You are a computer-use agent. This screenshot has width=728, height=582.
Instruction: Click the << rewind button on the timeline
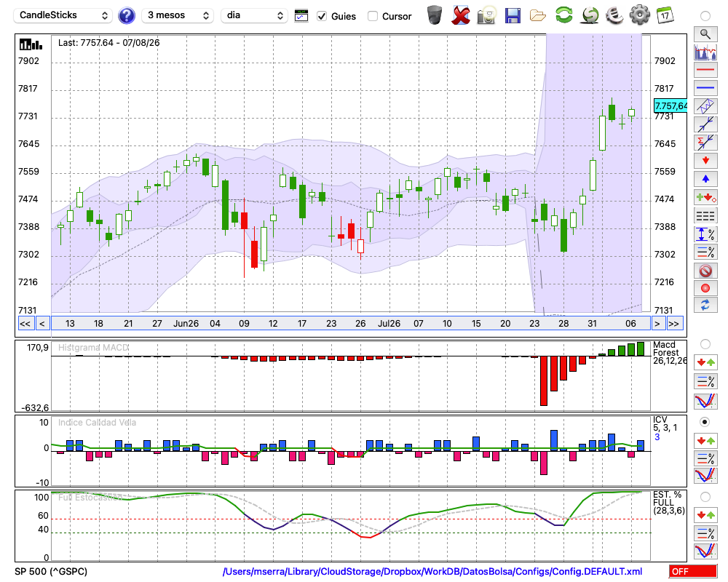click(25, 324)
